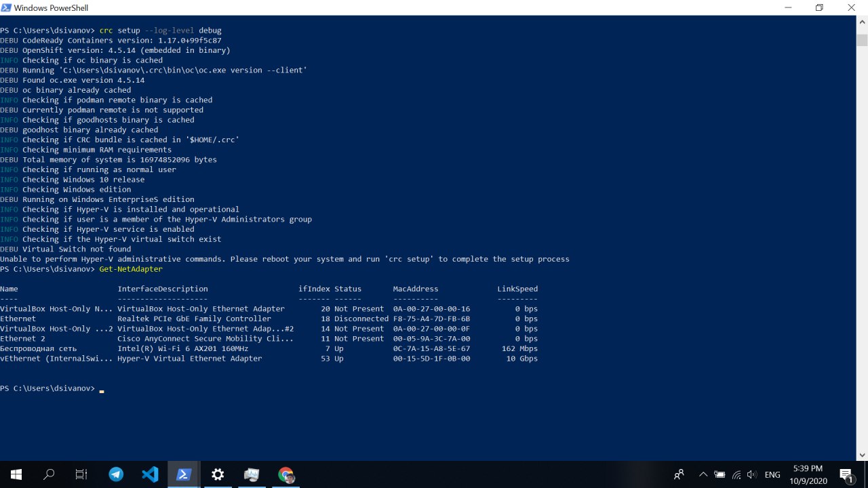Click the '10 Gbps' link speed
Viewport: 868px width, 488px height.
521,359
